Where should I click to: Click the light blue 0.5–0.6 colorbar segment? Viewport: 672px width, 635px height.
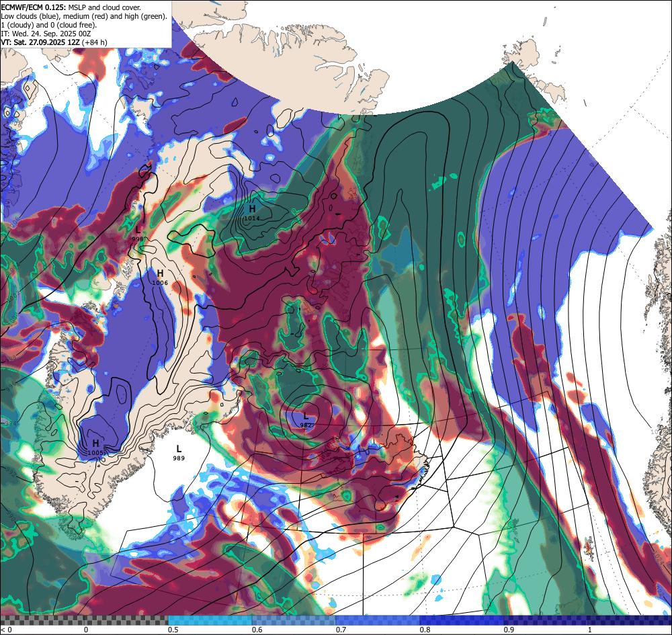210,620
